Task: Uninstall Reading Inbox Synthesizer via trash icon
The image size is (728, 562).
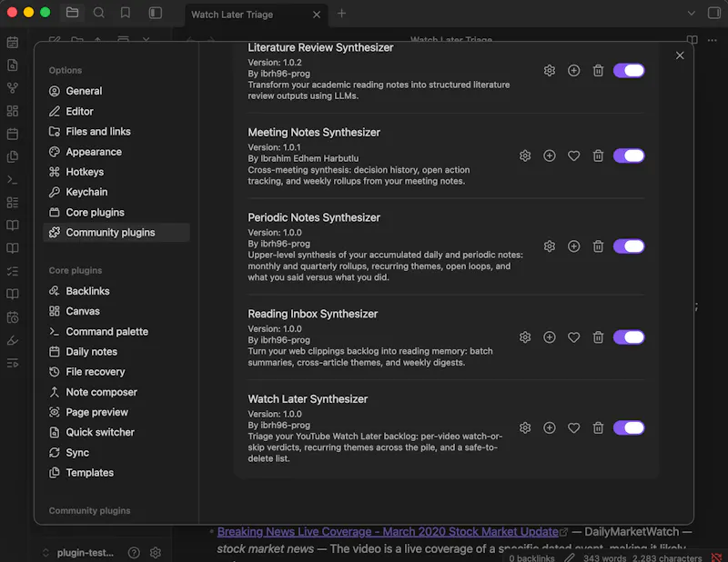Action: [x=598, y=337]
